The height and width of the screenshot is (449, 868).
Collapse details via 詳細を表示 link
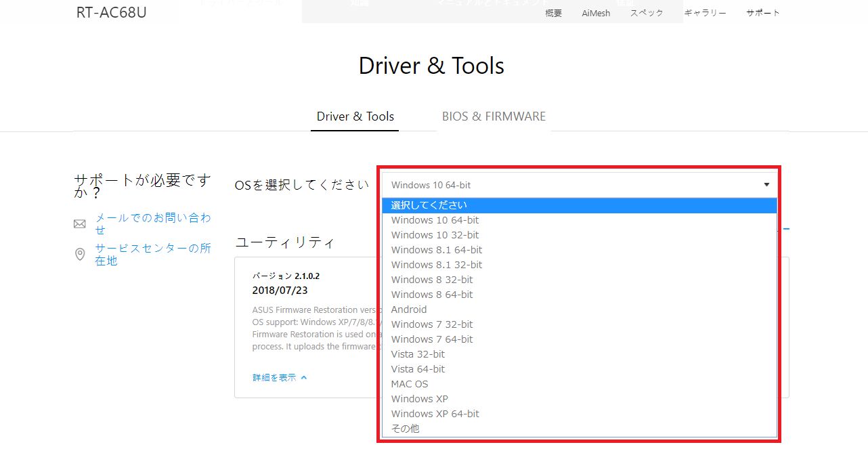[280, 377]
